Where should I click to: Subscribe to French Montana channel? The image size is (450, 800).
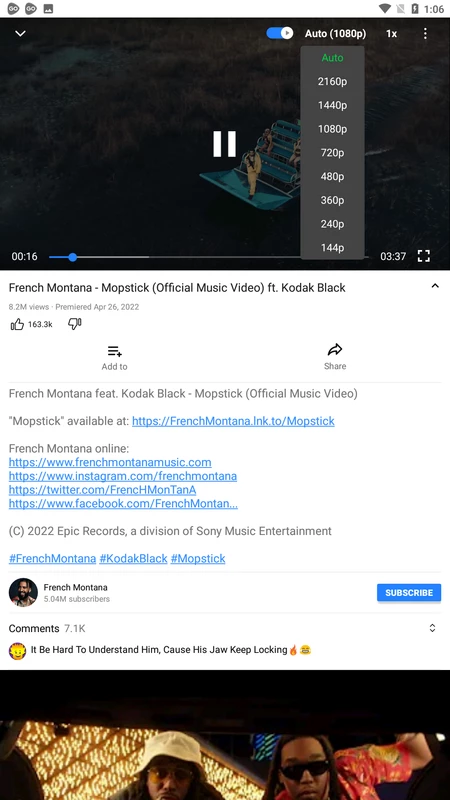tap(409, 593)
